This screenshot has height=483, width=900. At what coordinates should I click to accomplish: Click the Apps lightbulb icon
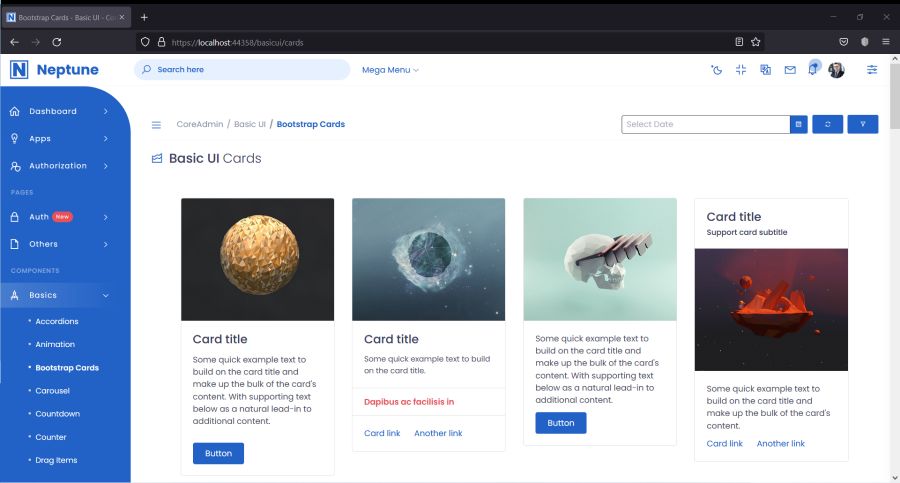15,138
